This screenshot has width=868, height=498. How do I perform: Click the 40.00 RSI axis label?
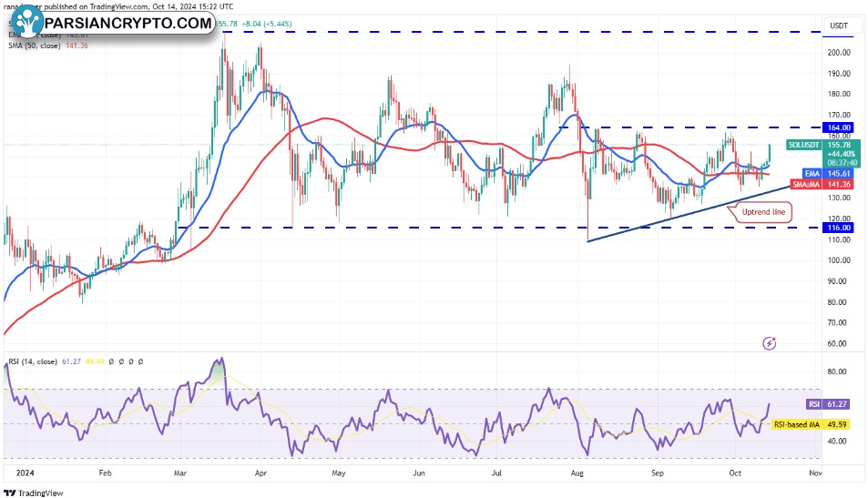pyautogui.click(x=837, y=441)
